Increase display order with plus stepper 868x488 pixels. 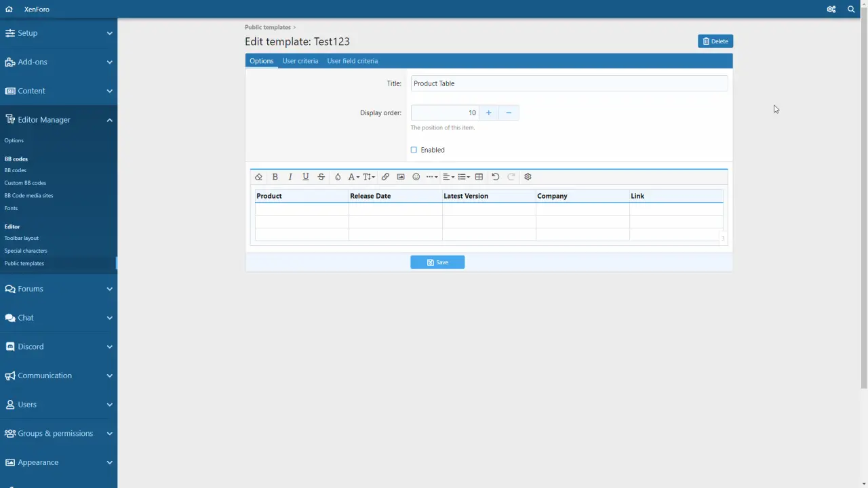tap(488, 113)
